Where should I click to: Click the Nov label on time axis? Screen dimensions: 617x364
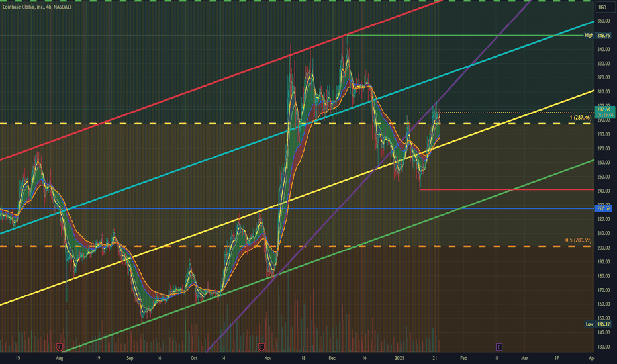click(x=268, y=358)
